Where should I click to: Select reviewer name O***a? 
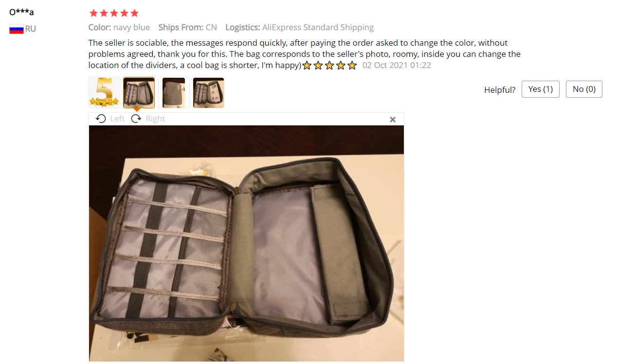point(21,12)
